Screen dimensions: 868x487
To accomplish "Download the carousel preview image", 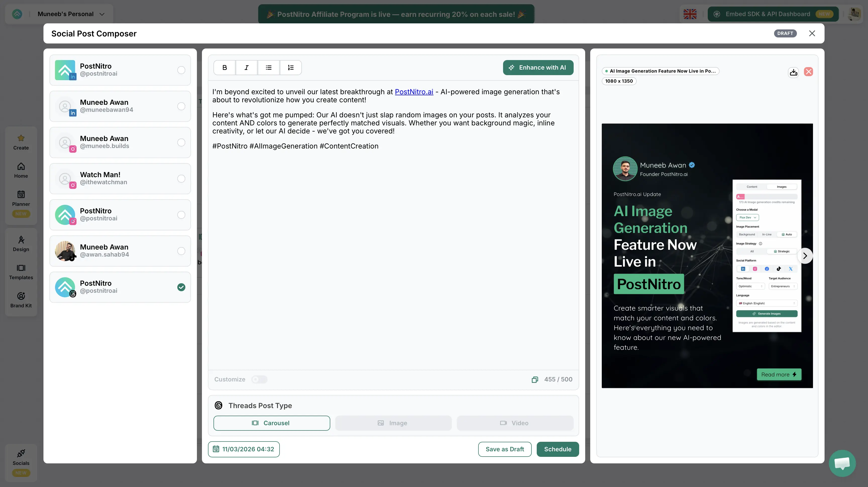I will tap(794, 72).
